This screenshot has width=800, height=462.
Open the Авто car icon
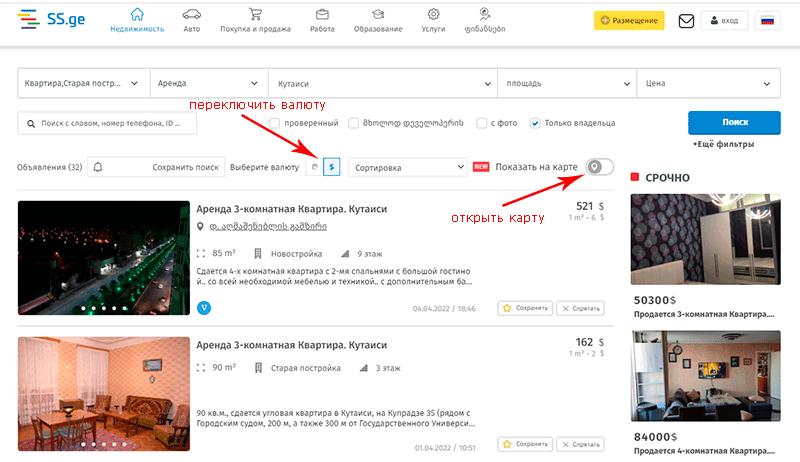pos(192,14)
